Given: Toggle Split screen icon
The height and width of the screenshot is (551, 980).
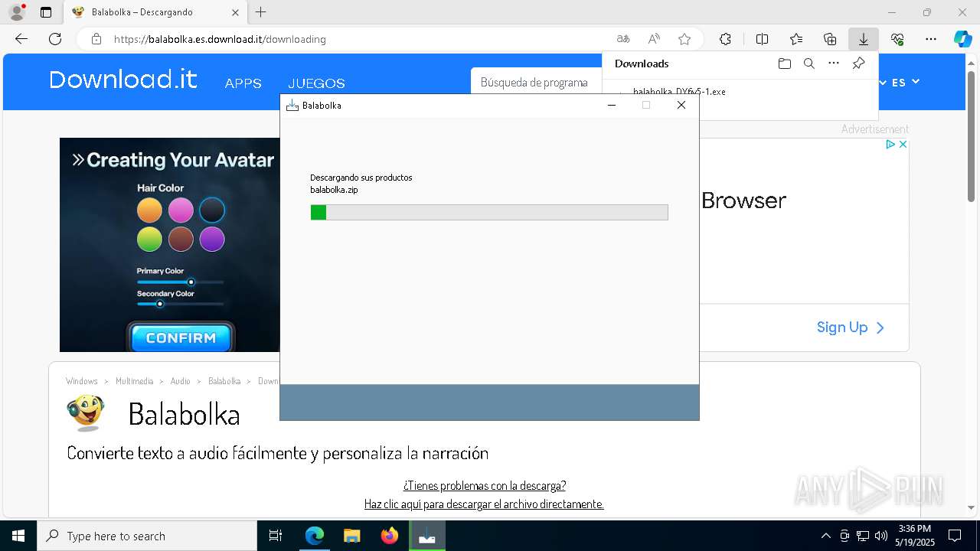Looking at the screenshot, I should click(x=762, y=39).
